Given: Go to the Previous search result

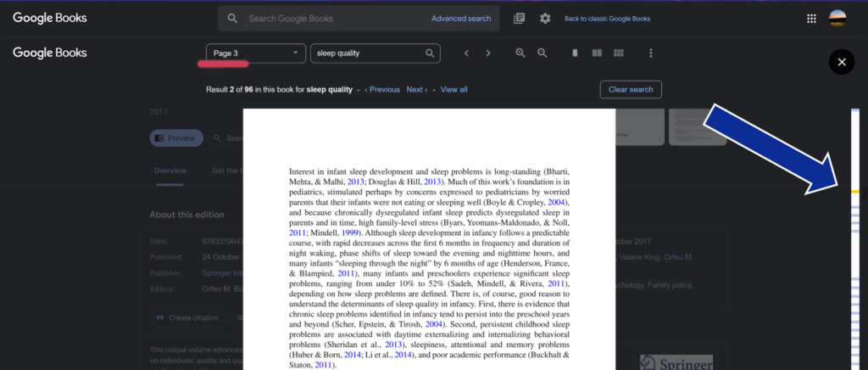Looking at the screenshot, I should point(382,90).
